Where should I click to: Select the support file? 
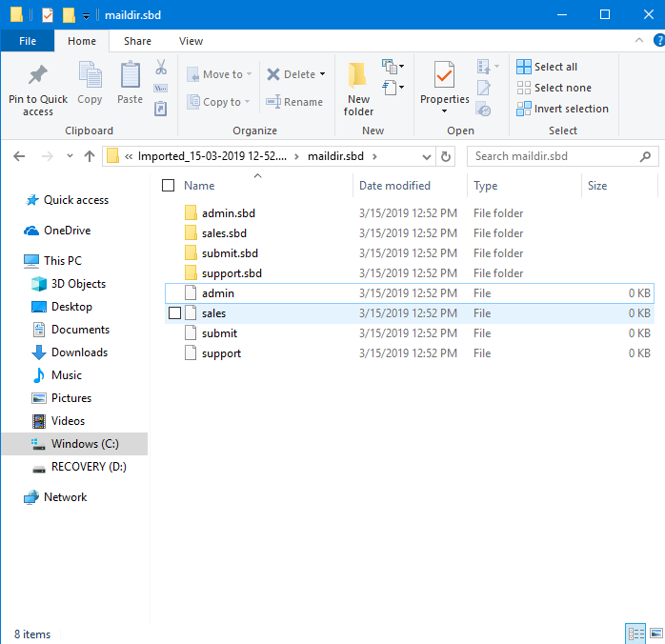[x=221, y=353]
